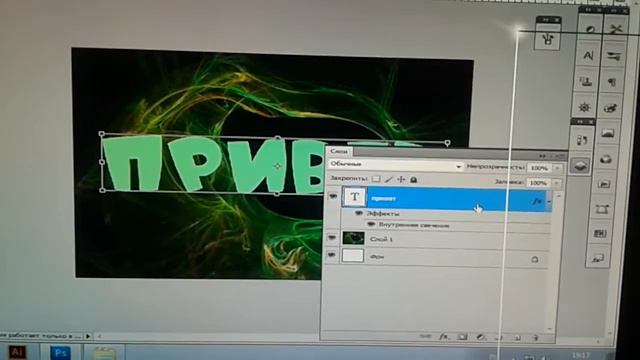Open the Layers panel icon in the dock

[x=580, y=165]
